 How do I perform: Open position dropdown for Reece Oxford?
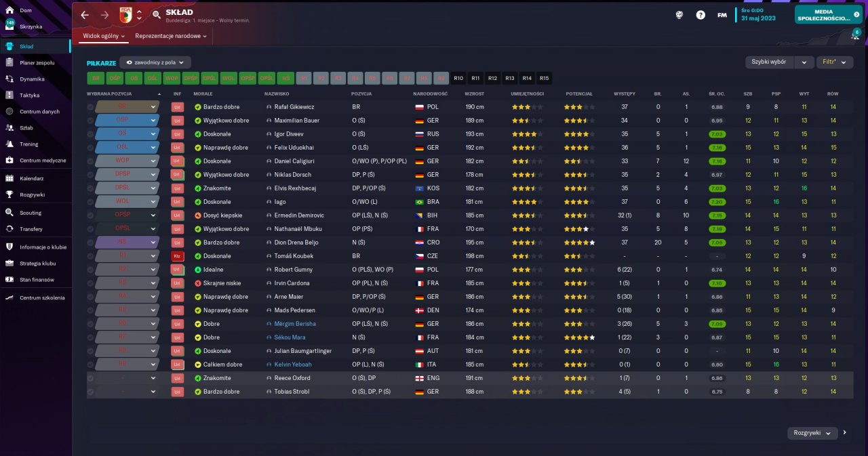(x=127, y=378)
